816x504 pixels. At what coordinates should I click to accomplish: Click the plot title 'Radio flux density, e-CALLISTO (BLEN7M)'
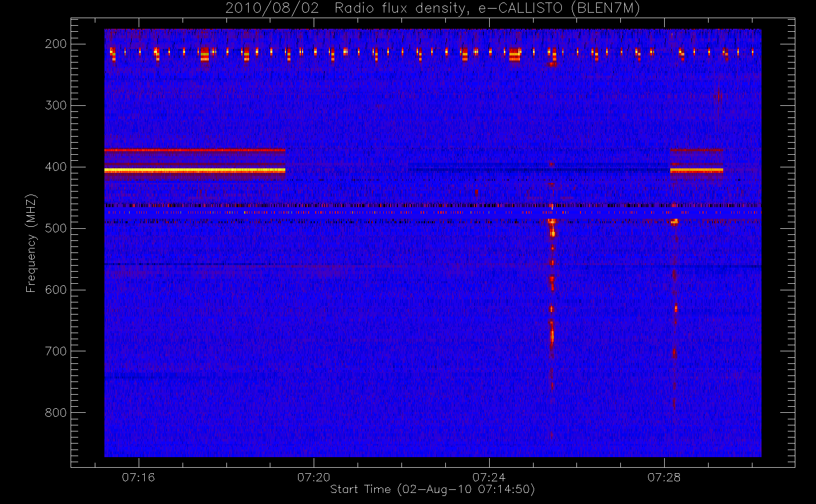tap(487, 9)
